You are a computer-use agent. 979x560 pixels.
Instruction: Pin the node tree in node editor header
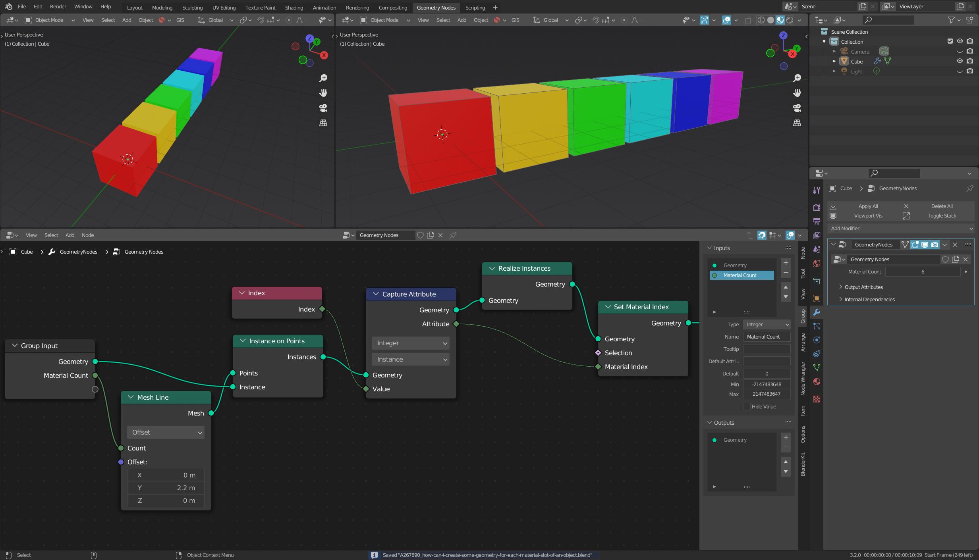pos(453,235)
